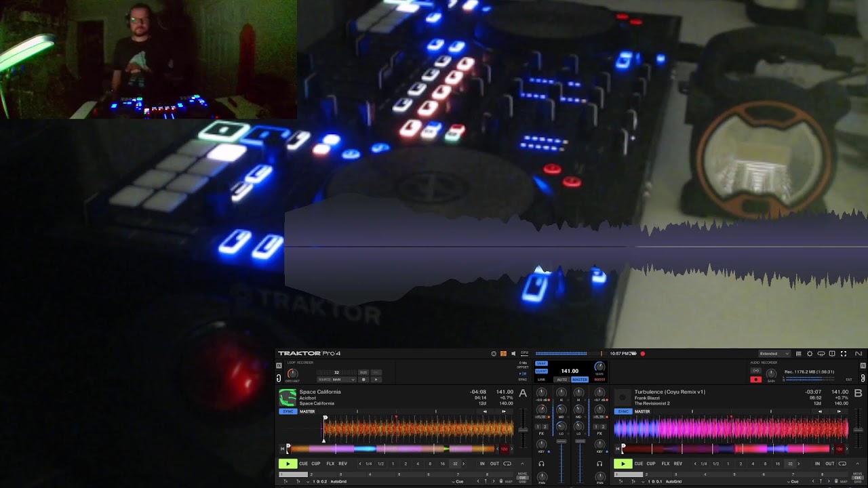Screen dimensions: 868x488
Task: Select loop size 16 on Deck A
Action: (x=443, y=464)
